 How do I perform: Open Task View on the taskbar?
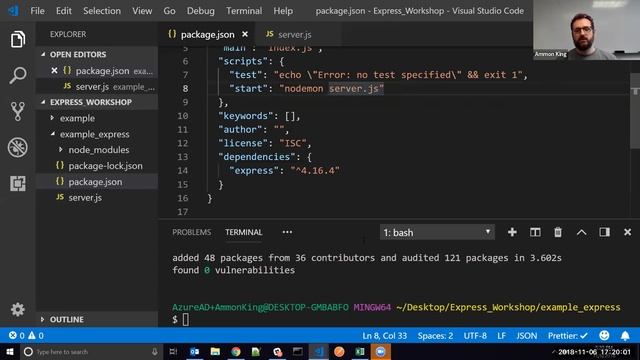tap(173, 351)
